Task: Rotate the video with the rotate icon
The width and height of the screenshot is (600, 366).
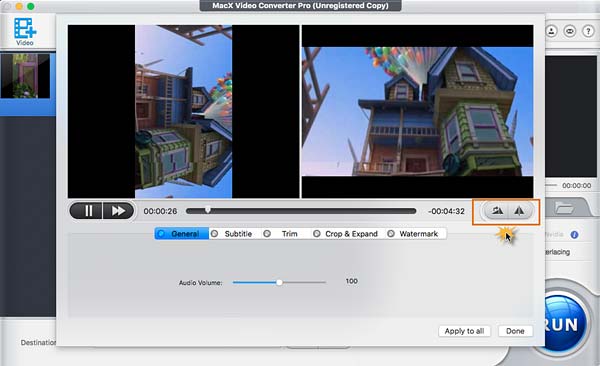Action: coord(497,211)
